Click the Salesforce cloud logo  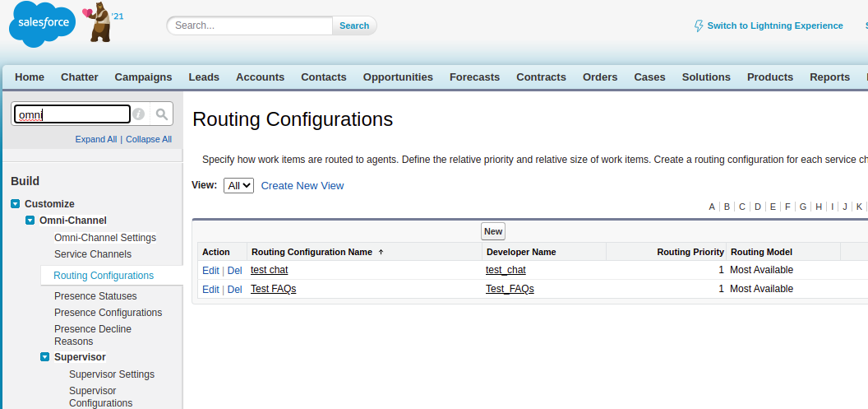point(42,25)
